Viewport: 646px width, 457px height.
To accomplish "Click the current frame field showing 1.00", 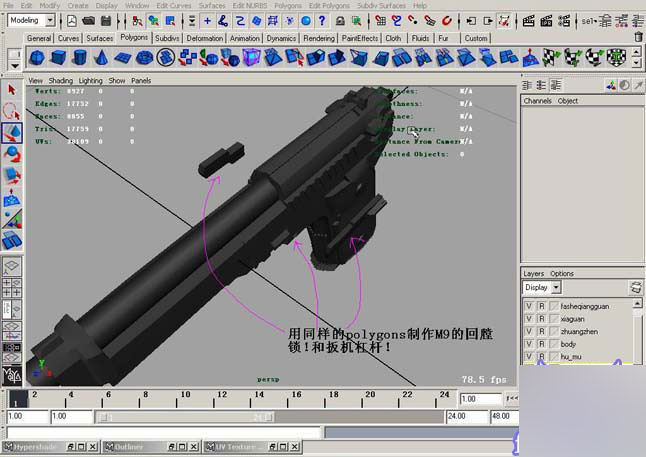I will click(x=480, y=399).
